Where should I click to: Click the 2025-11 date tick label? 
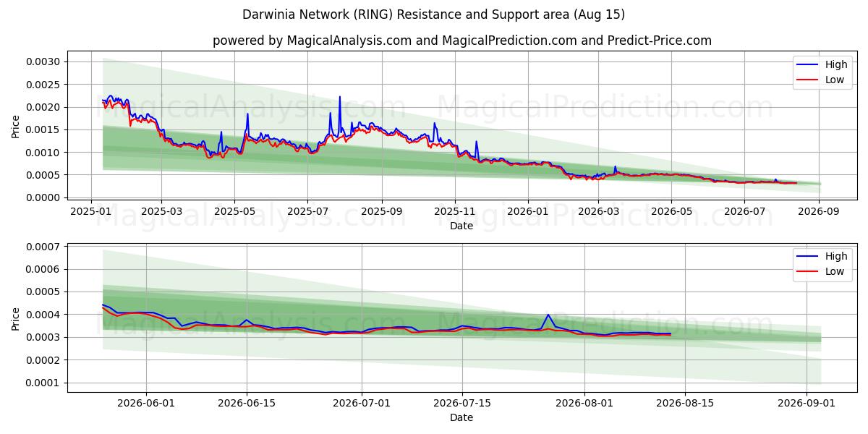455,211
